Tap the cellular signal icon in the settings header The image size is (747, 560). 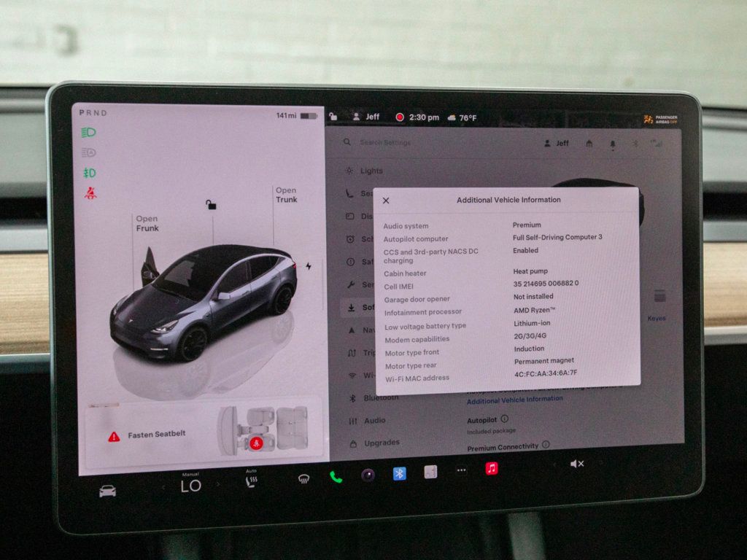click(657, 144)
